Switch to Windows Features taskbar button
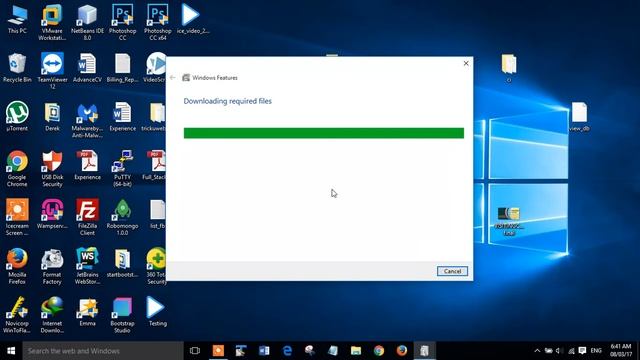The image size is (640, 360). pyautogui.click(x=424, y=351)
